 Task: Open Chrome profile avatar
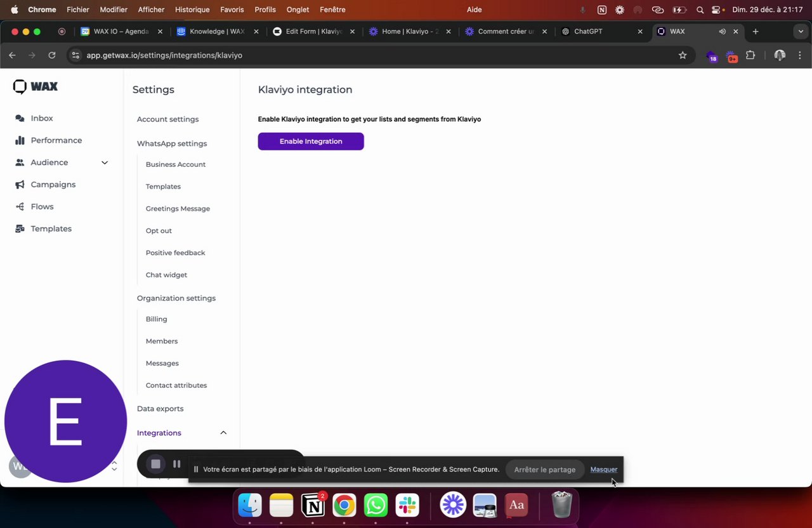[780, 55]
